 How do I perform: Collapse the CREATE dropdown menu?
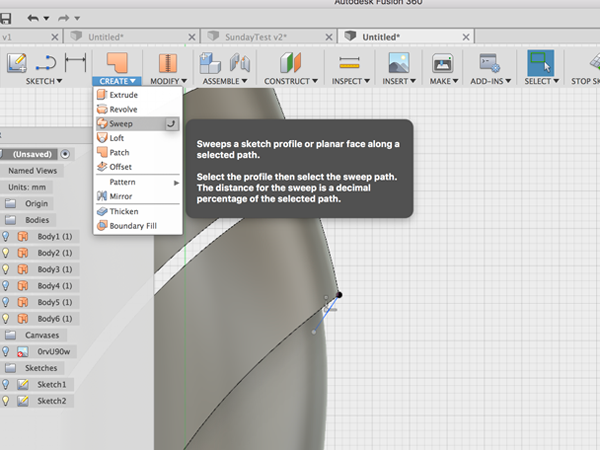tap(117, 81)
